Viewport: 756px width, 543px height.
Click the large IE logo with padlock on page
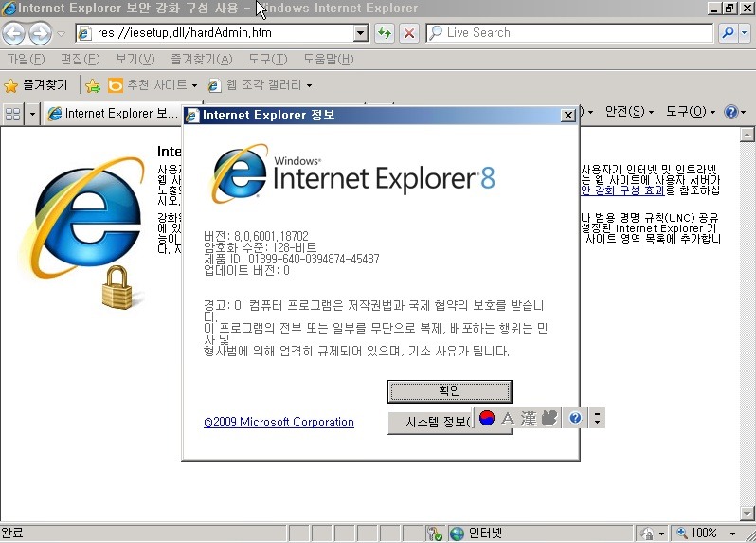(x=83, y=233)
